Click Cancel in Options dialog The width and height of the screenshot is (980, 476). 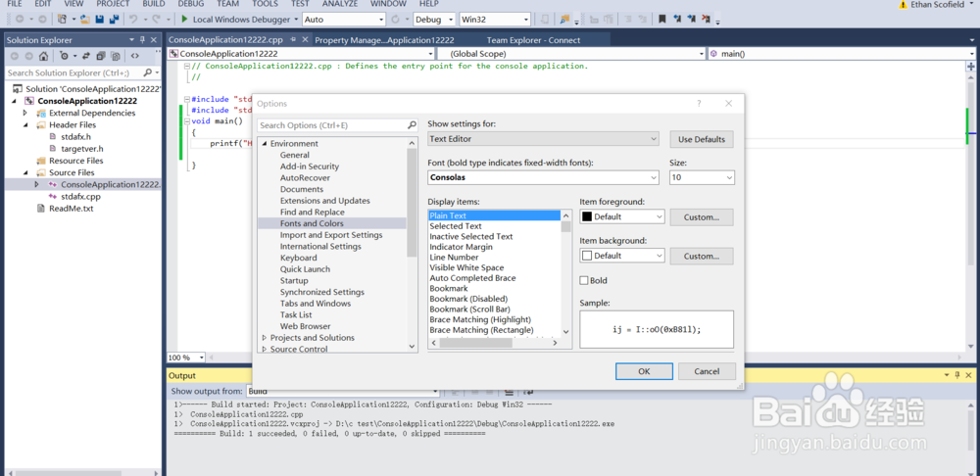pyautogui.click(x=707, y=371)
